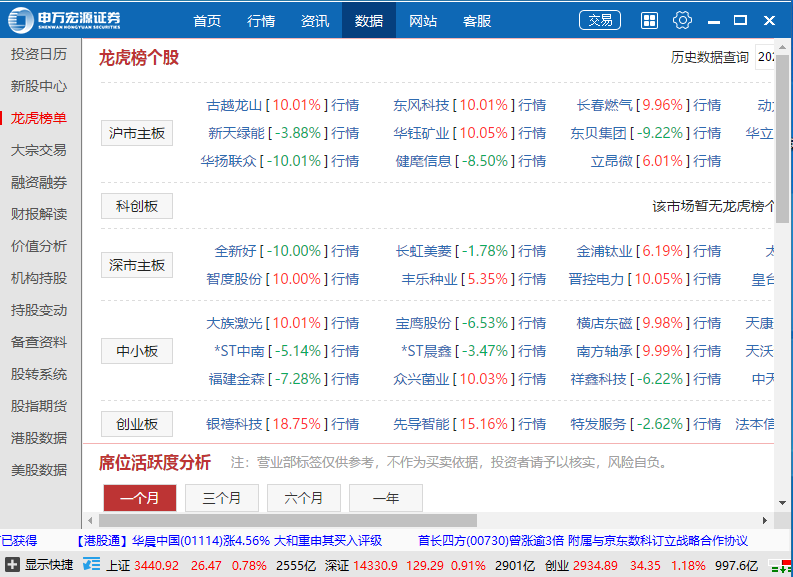Image resolution: width=793 pixels, height=577 pixels.
Task: Click the plus icon beside 显示快捷
Action: click(x=12, y=564)
